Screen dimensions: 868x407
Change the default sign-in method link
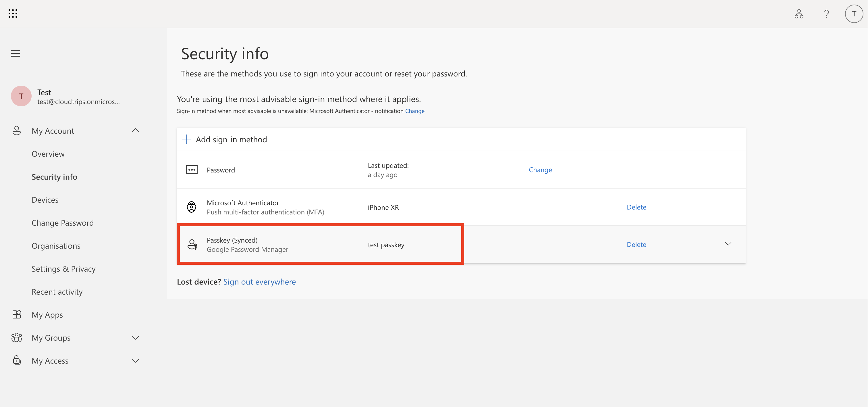tap(415, 111)
